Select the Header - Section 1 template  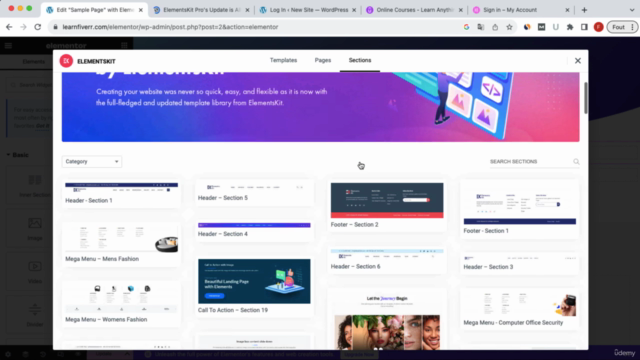[x=121, y=193]
